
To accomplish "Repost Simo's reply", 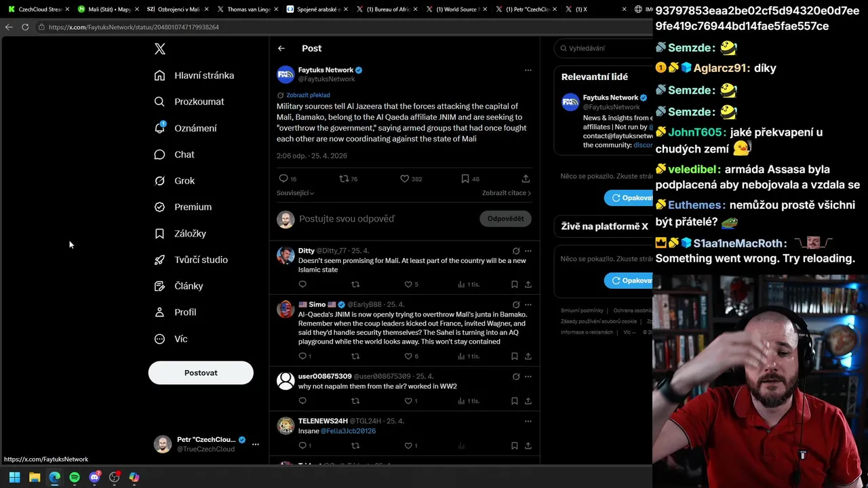I will (x=355, y=356).
